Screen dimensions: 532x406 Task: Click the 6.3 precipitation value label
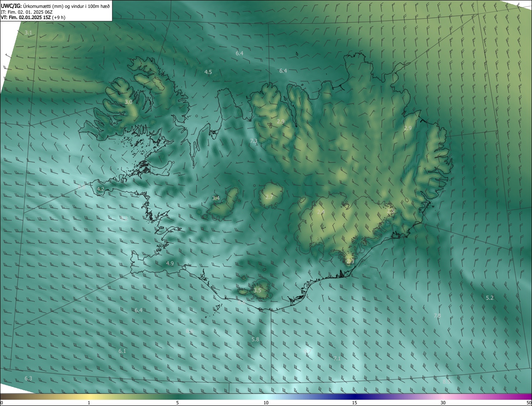click(28, 379)
